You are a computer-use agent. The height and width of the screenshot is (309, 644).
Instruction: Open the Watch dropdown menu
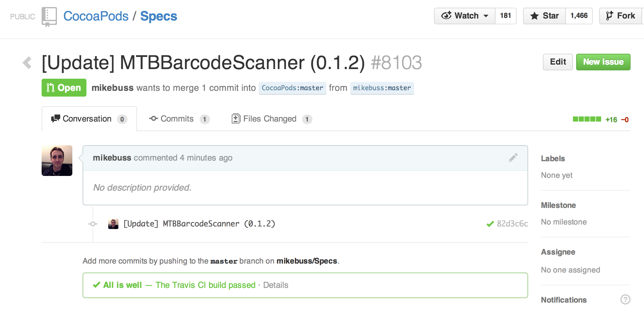[x=465, y=16]
